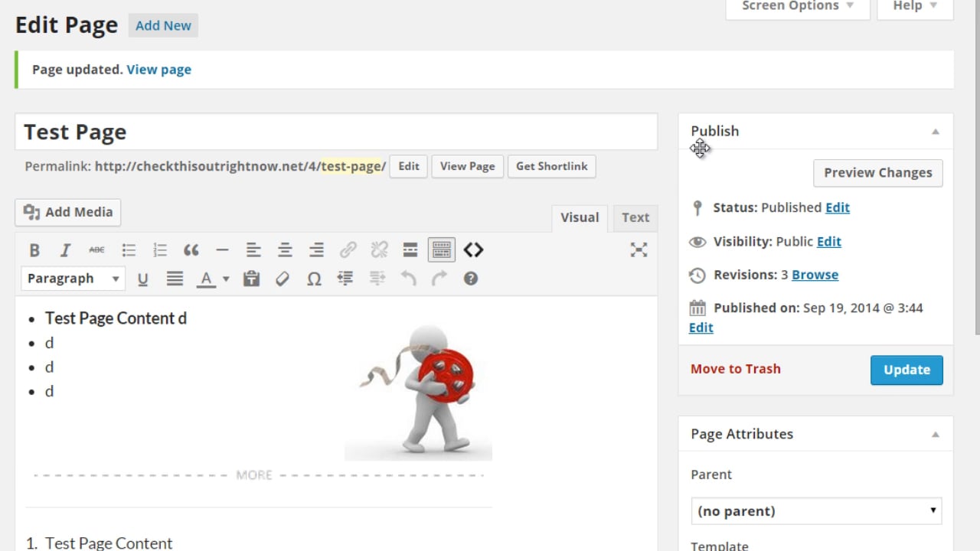Click the blockquote icon
Screen dimensions: 980x551
(x=191, y=249)
